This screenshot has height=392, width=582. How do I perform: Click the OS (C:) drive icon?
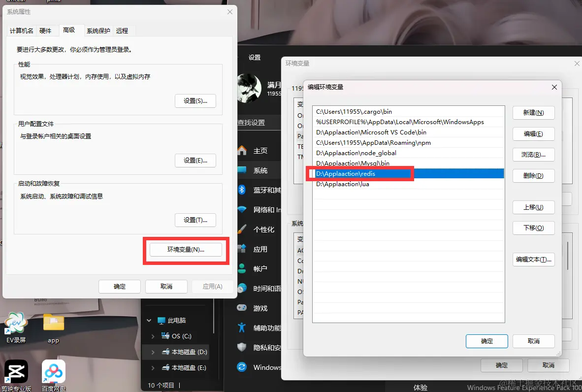pyautogui.click(x=165, y=335)
